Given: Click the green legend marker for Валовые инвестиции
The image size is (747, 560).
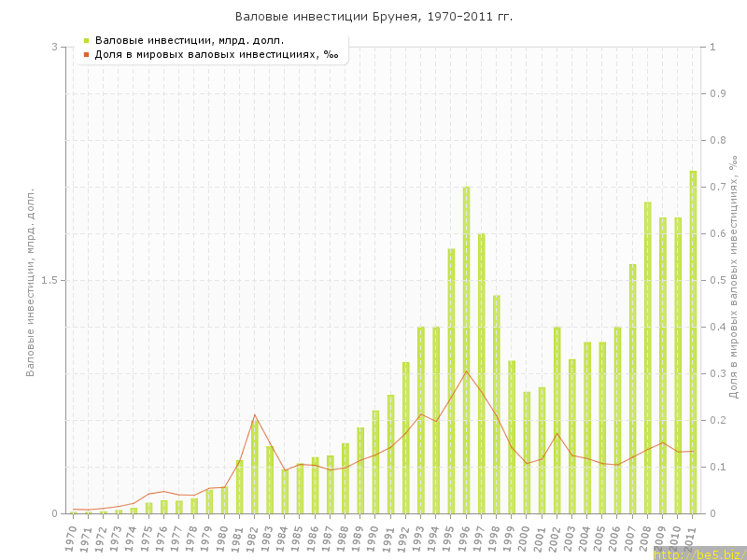Looking at the screenshot, I should click(x=86, y=40).
